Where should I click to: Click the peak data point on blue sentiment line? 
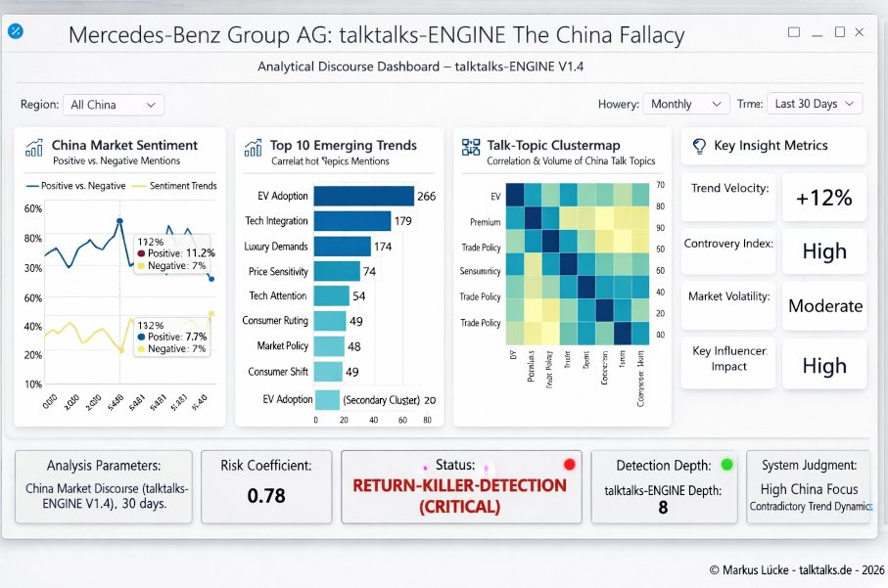119,221
